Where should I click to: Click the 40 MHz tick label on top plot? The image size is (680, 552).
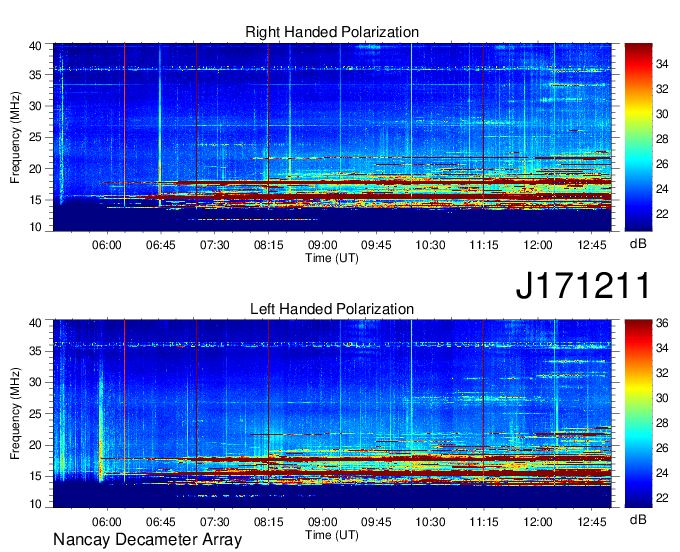coord(35,46)
